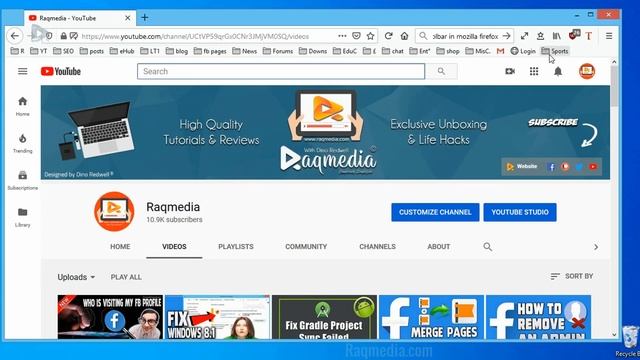Open the fb pages bookmarks folder
This screenshot has height=360, width=640.
tap(210, 51)
